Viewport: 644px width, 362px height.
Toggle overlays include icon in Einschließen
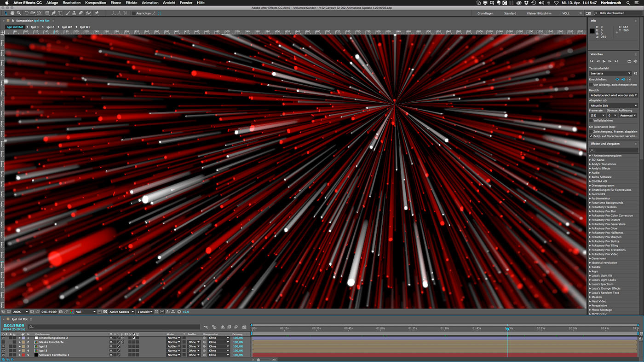coord(629,79)
